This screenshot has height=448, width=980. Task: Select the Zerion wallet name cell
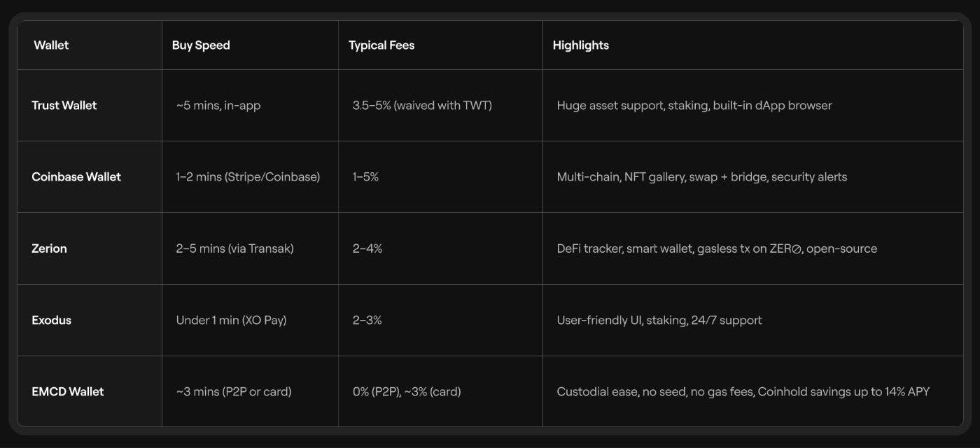49,248
